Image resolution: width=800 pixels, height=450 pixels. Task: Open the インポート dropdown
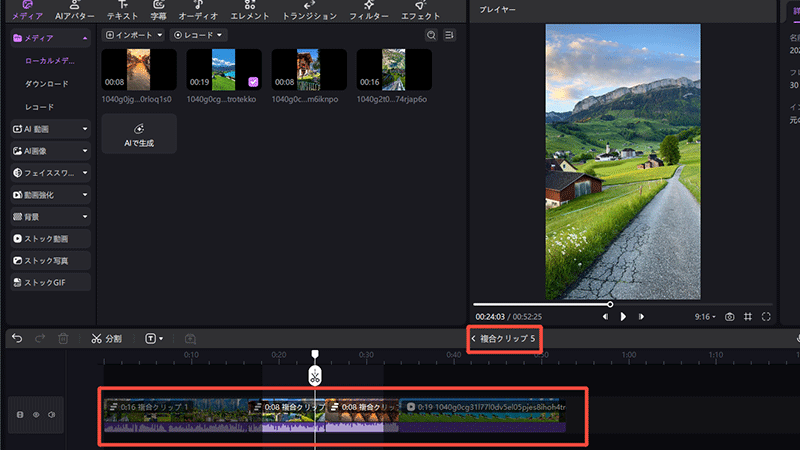click(134, 35)
